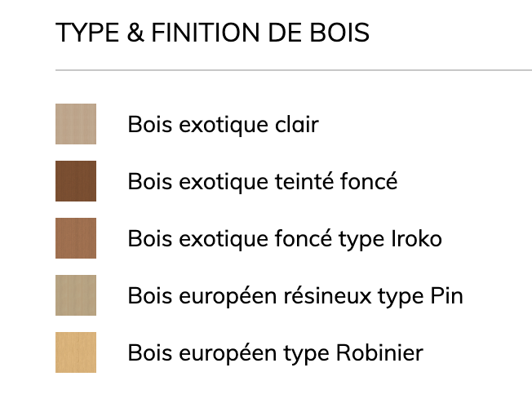Click the divider line under the heading
This screenshot has width=532, height=403.
tap(294, 71)
